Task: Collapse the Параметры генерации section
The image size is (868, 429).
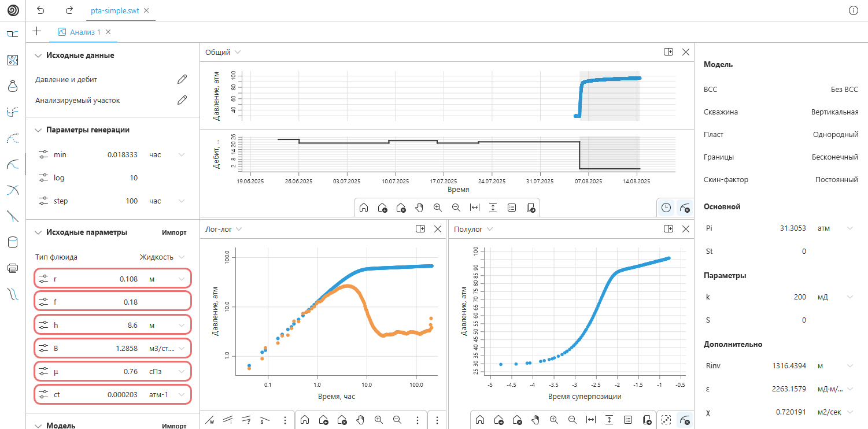Action: coord(38,130)
